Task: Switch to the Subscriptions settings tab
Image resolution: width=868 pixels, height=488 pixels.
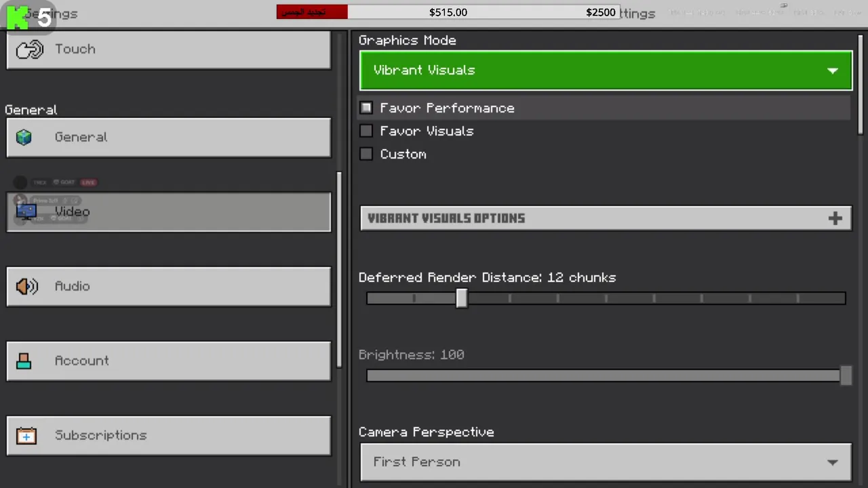Action: click(168, 436)
